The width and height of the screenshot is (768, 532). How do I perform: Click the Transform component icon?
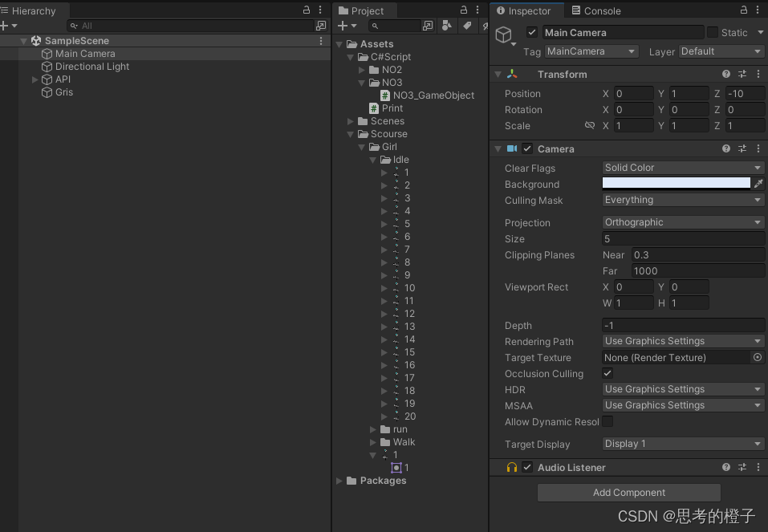(x=511, y=74)
